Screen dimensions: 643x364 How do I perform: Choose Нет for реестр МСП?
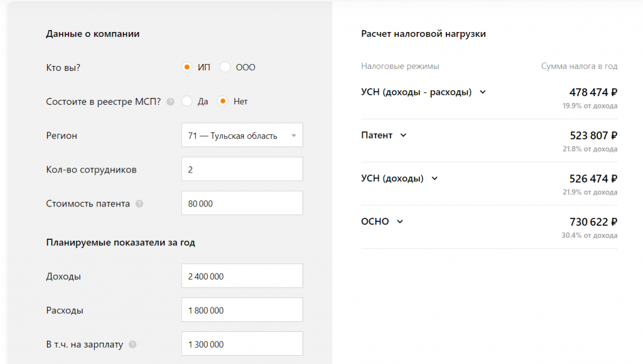click(x=222, y=101)
